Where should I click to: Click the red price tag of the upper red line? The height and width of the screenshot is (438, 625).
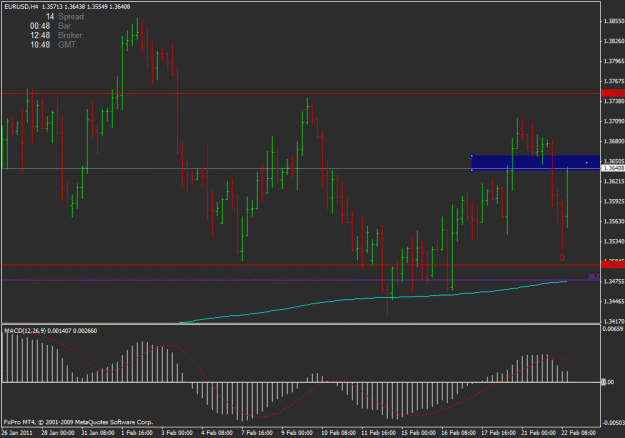point(613,93)
